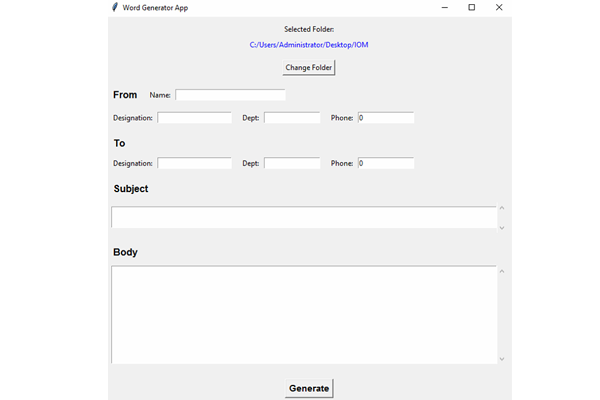The width and height of the screenshot is (600, 400).
Task: Click the Change Folder button
Action: (x=309, y=68)
